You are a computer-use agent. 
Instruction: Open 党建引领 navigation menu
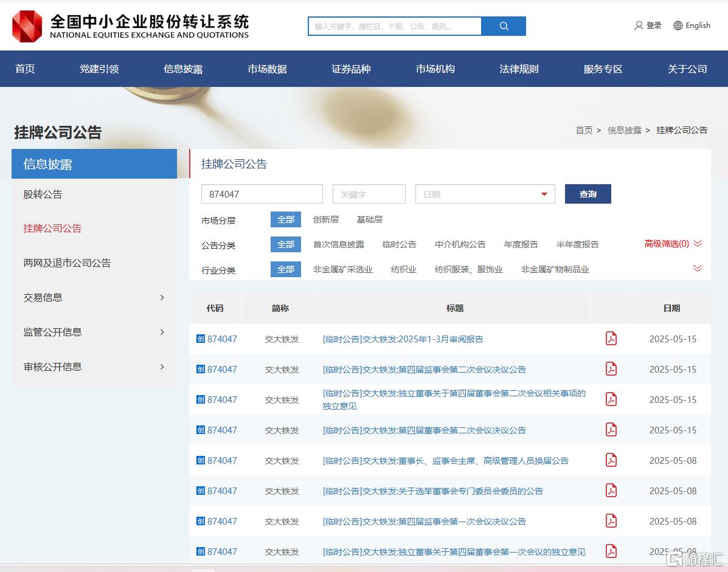tap(99, 69)
